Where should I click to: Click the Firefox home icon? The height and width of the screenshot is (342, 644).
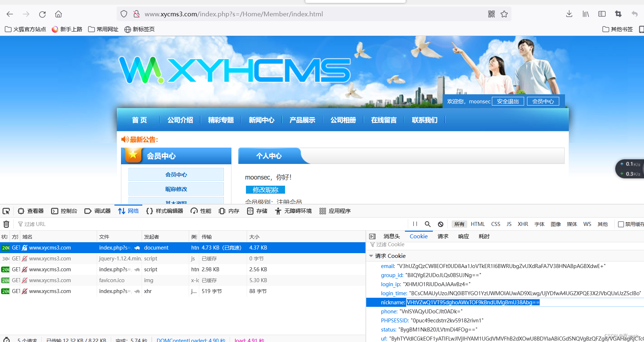tap(59, 14)
